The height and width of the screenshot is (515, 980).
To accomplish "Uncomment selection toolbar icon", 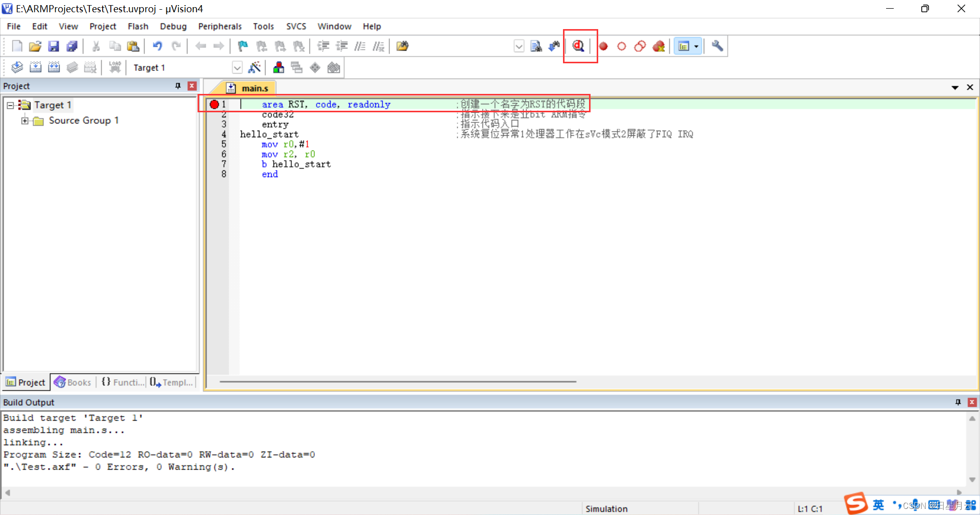I will coord(378,46).
